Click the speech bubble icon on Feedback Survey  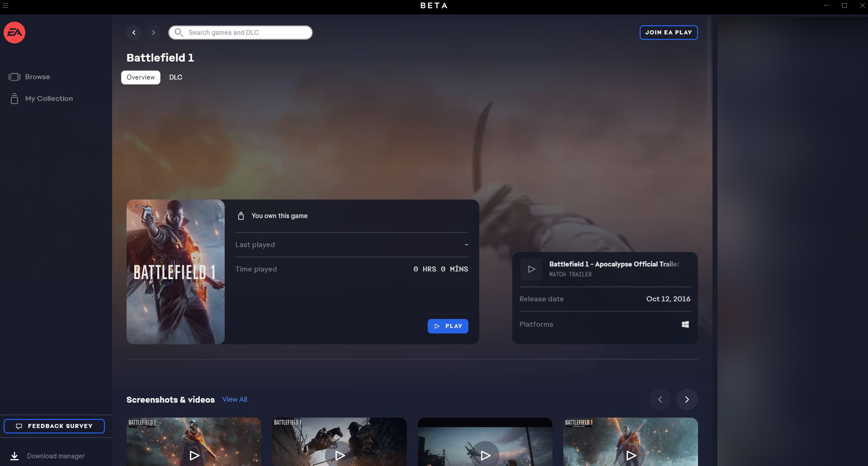pyautogui.click(x=19, y=426)
